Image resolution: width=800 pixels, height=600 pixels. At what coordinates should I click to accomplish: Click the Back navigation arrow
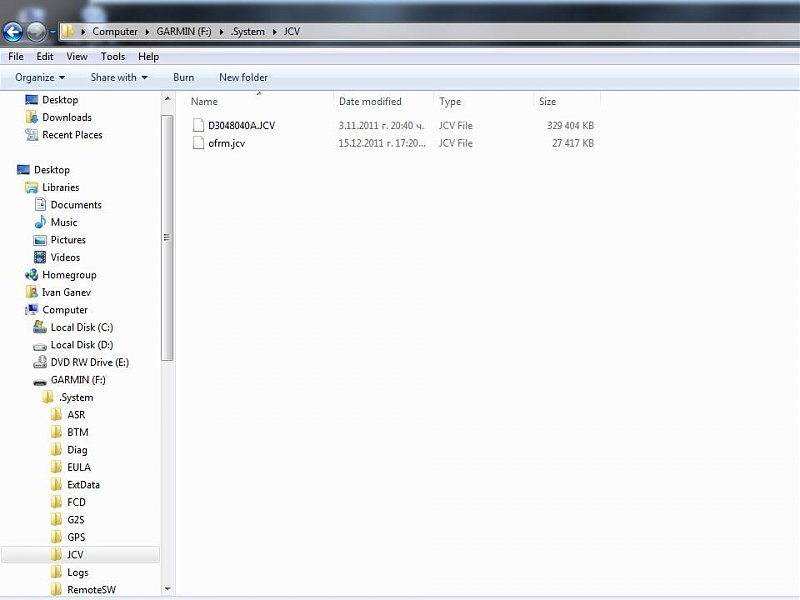(x=13, y=32)
